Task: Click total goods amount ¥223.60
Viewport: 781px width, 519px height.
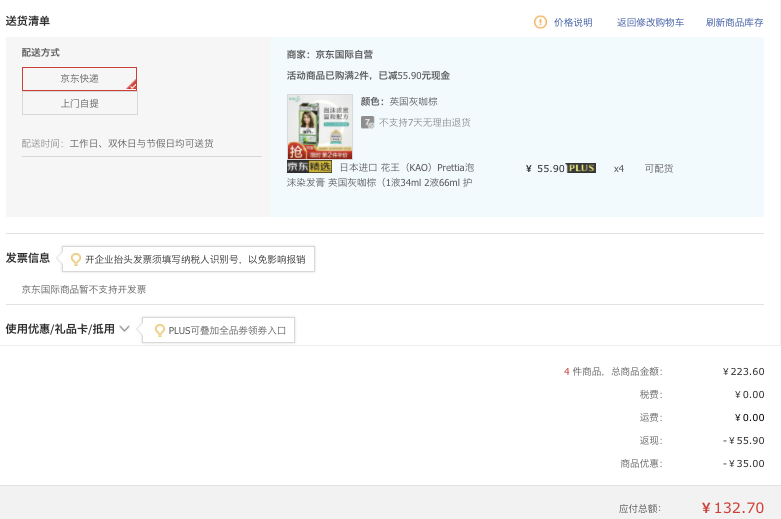Action: coord(744,372)
